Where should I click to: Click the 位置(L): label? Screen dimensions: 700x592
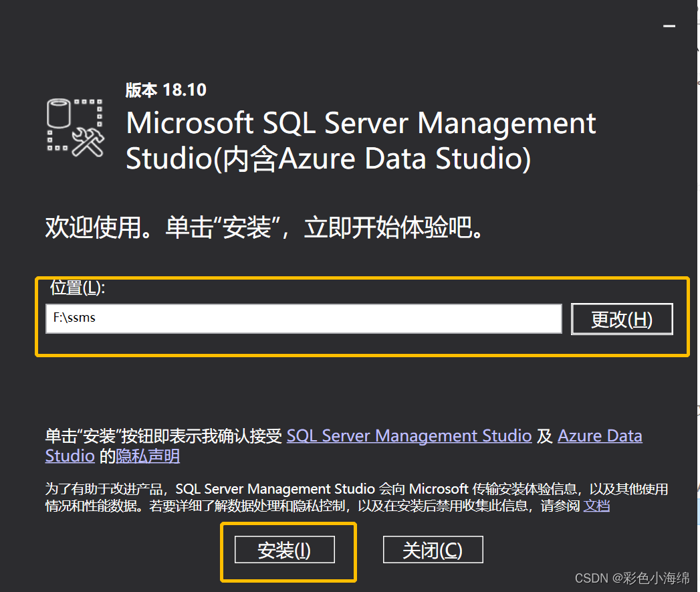tap(78, 288)
